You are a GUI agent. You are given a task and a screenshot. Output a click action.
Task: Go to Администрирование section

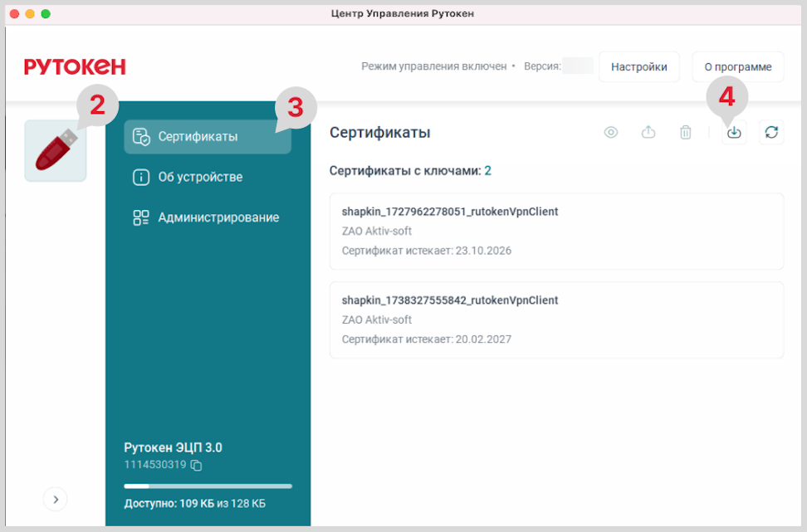[218, 217]
